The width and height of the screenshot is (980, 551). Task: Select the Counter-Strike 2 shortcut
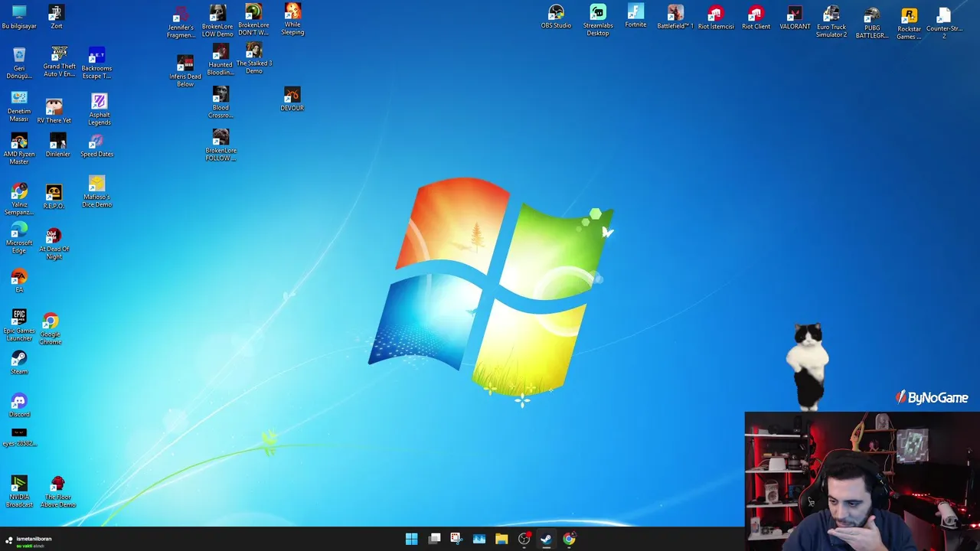click(x=944, y=23)
